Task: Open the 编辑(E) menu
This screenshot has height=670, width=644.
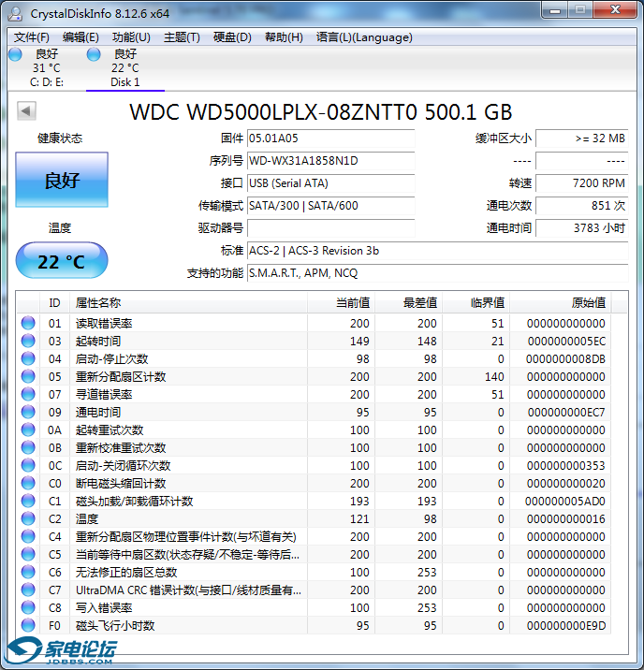Action: 80,37
